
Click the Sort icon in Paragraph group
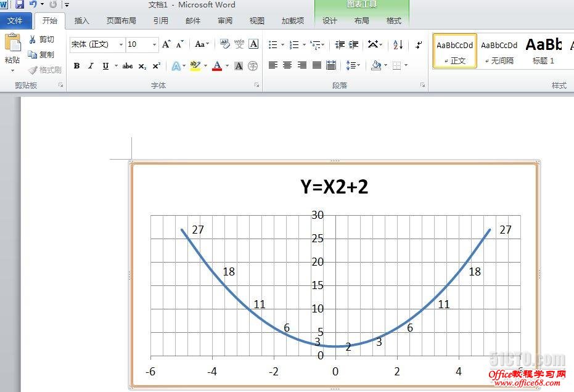pos(397,44)
